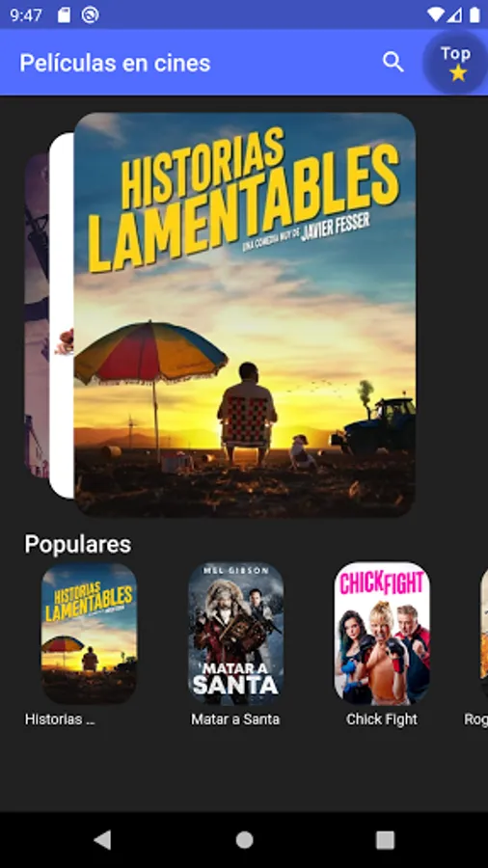Tap the Chick Fight title label

[382, 719]
